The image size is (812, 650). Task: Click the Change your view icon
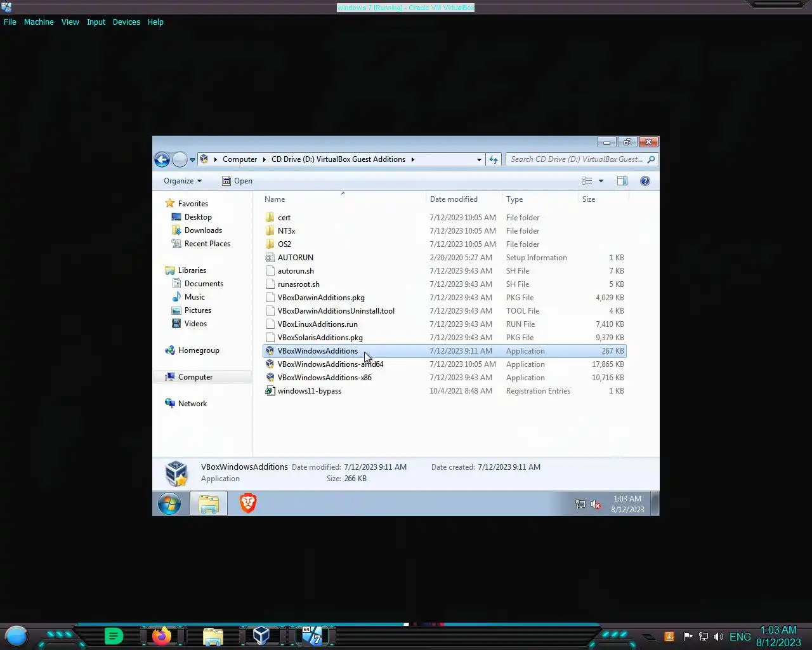point(587,181)
